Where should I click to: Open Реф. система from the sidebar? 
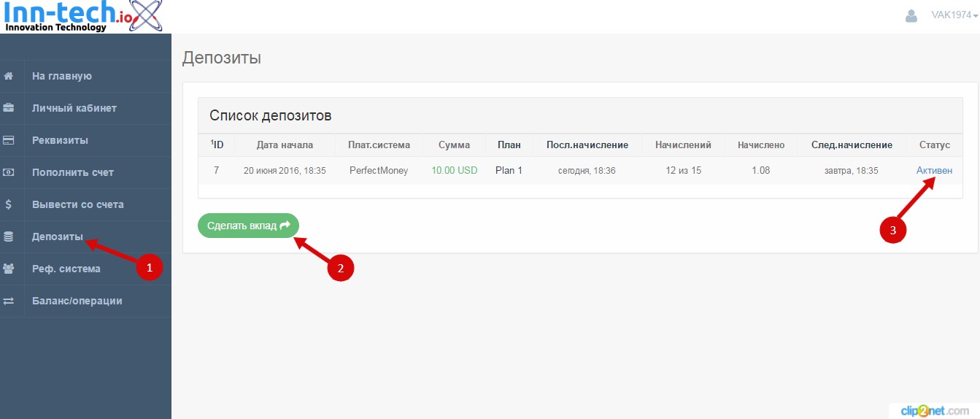click(x=66, y=269)
